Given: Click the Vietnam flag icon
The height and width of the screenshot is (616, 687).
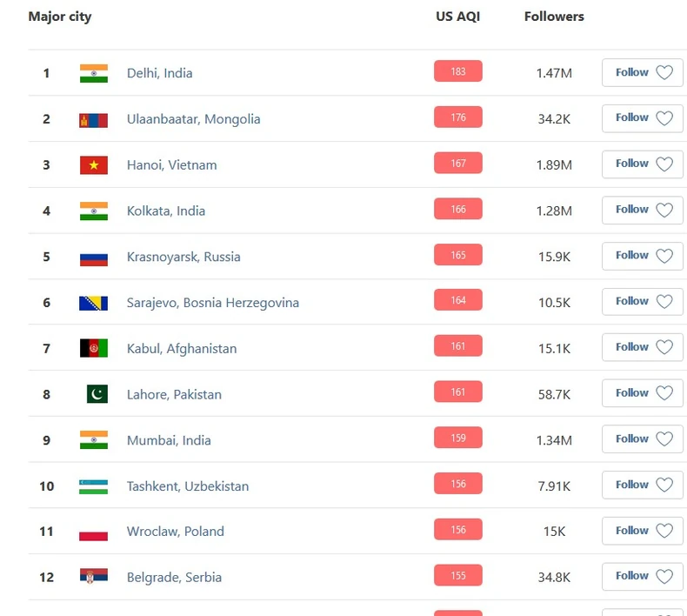Looking at the screenshot, I should (93, 165).
